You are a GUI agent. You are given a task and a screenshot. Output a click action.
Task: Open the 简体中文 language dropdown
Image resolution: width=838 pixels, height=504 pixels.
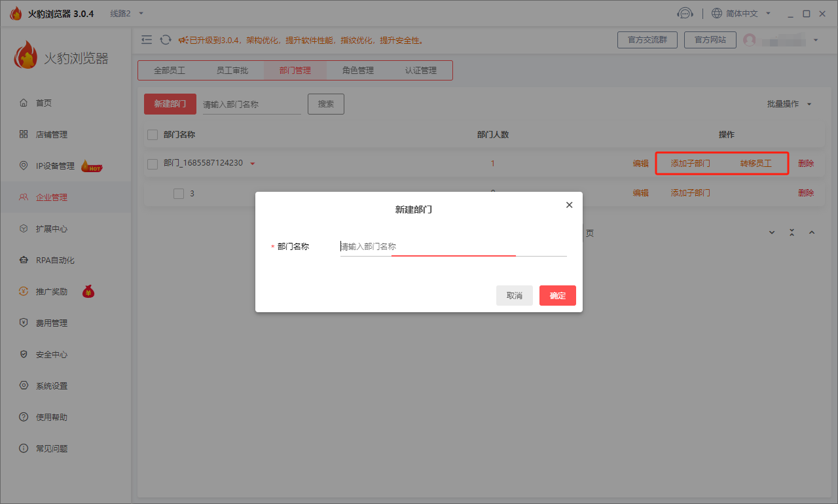741,14
